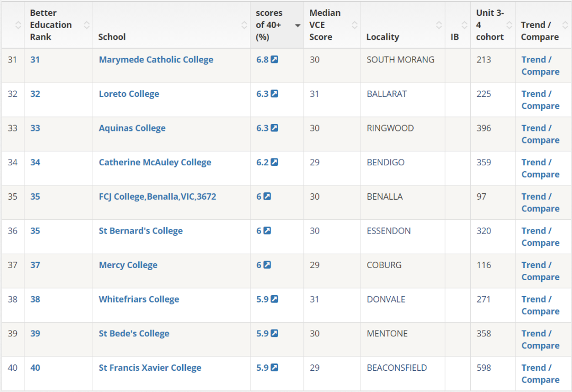The width and height of the screenshot is (572, 392).
Task: Open external link icon in St Bede's College row
Action: coord(274,333)
